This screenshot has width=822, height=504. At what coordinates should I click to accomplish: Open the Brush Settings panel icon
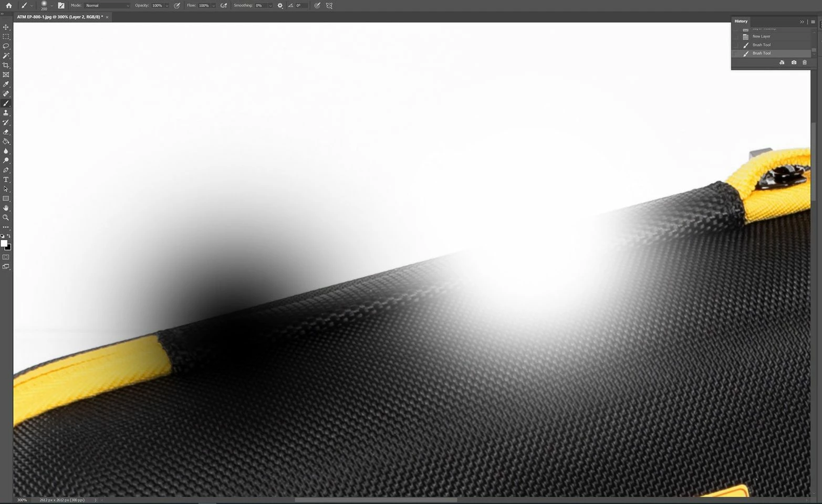(61, 5)
